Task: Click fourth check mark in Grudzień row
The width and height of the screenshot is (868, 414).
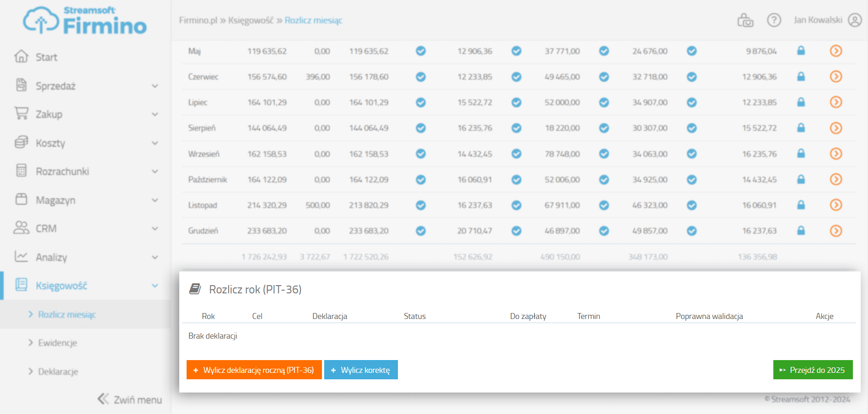Action: [692, 231]
